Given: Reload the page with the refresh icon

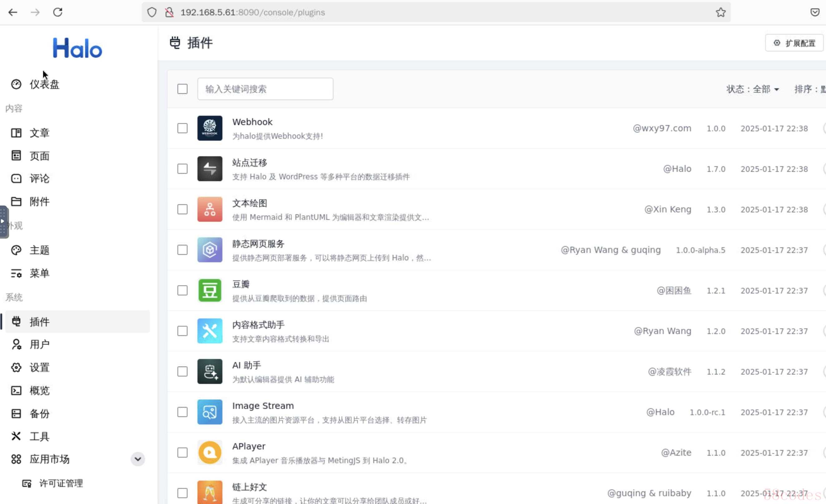Looking at the screenshot, I should tap(58, 12).
